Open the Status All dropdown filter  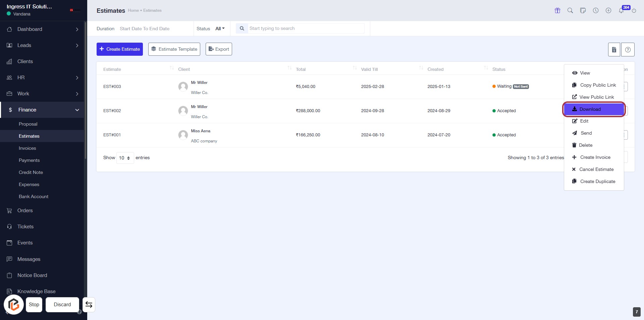point(220,29)
